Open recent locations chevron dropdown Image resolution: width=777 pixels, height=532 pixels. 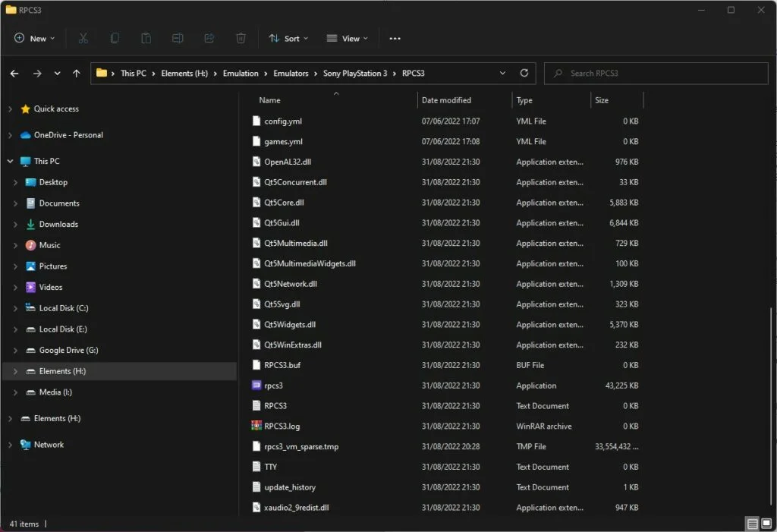tap(58, 74)
